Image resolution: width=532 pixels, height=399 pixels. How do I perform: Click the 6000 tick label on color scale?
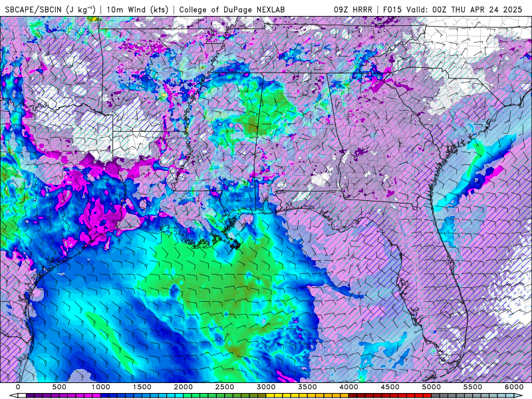click(x=514, y=387)
